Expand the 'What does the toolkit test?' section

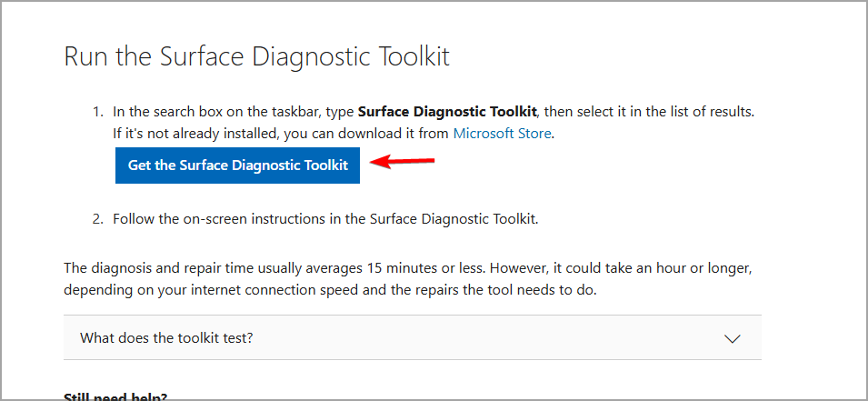point(413,338)
